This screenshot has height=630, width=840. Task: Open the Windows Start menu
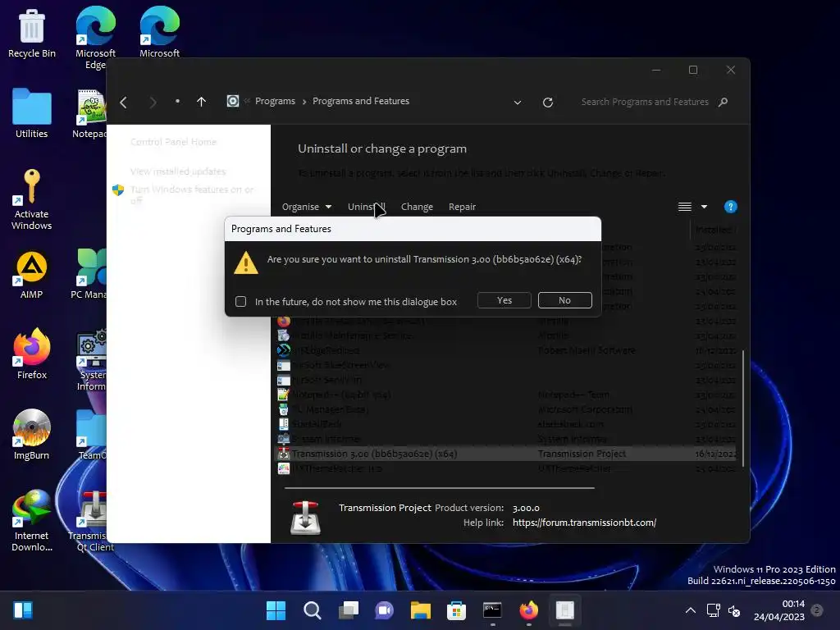tap(276, 610)
